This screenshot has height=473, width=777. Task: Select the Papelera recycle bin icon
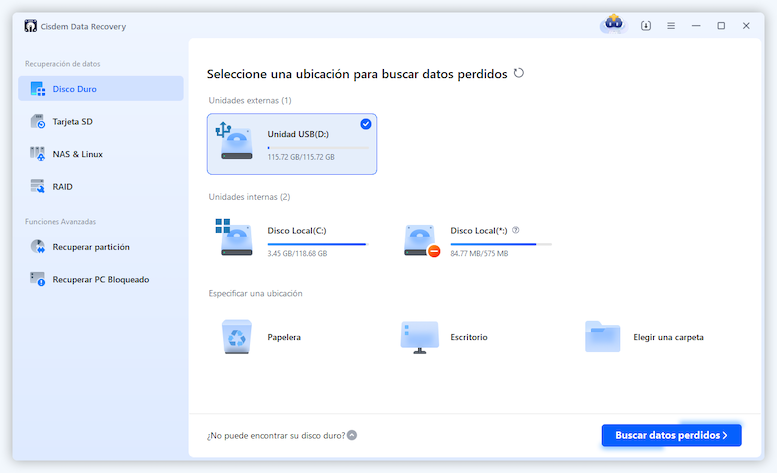point(237,337)
